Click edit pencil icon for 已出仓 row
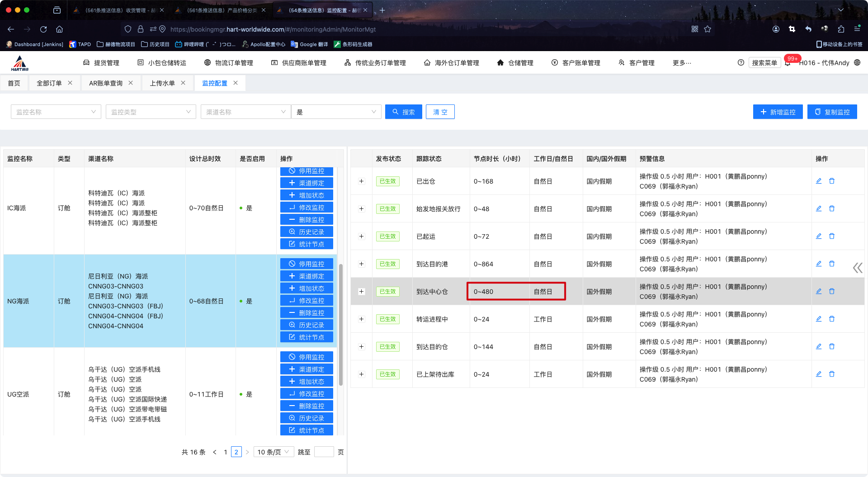The image size is (868, 477). (x=818, y=181)
